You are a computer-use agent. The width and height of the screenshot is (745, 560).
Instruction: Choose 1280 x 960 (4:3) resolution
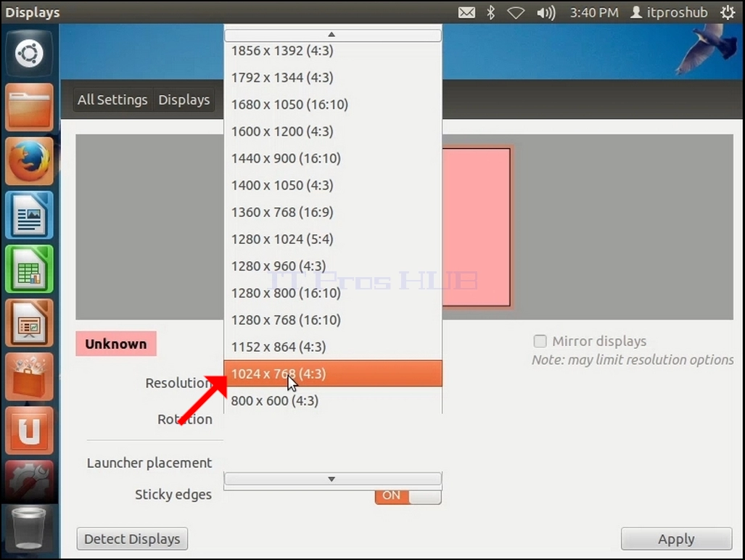332,266
